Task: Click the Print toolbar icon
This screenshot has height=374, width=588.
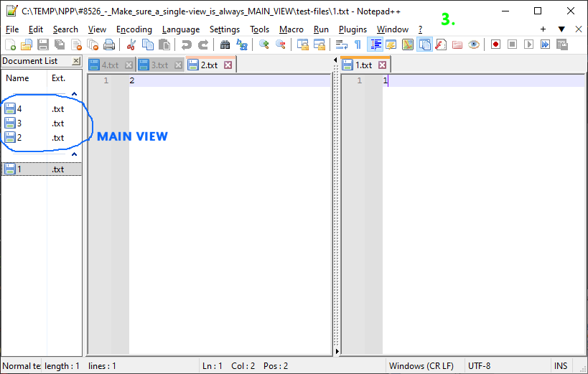Action: [109, 45]
